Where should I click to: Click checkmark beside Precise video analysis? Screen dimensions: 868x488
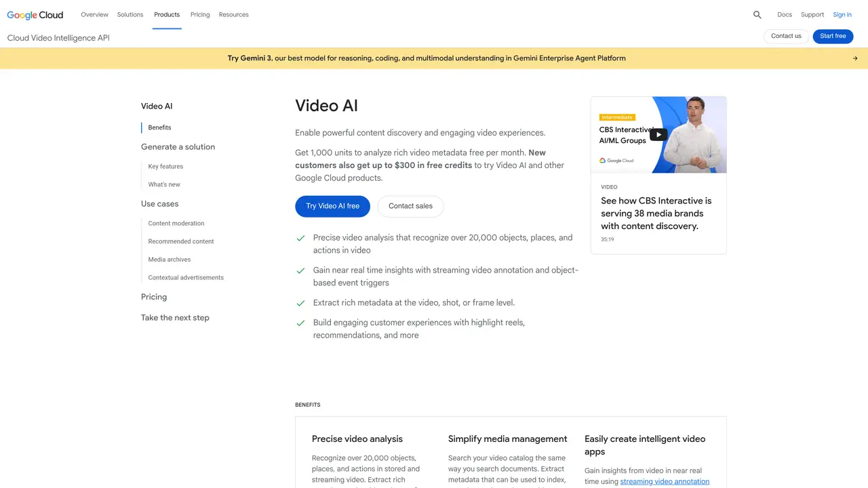[x=300, y=238]
